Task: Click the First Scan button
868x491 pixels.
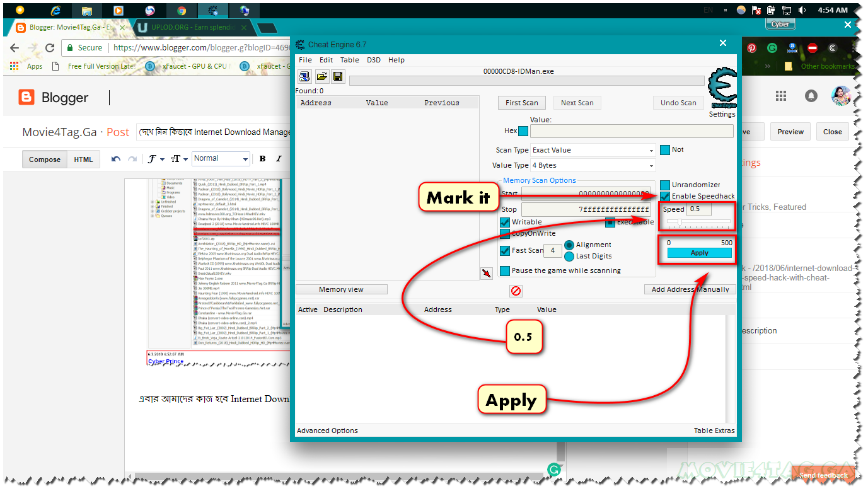Action: [522, 103]
